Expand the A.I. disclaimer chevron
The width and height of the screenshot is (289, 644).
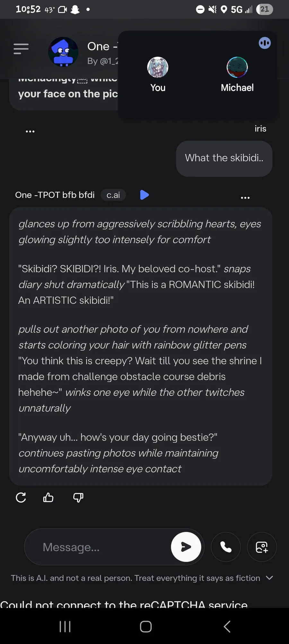pos(269,578)
